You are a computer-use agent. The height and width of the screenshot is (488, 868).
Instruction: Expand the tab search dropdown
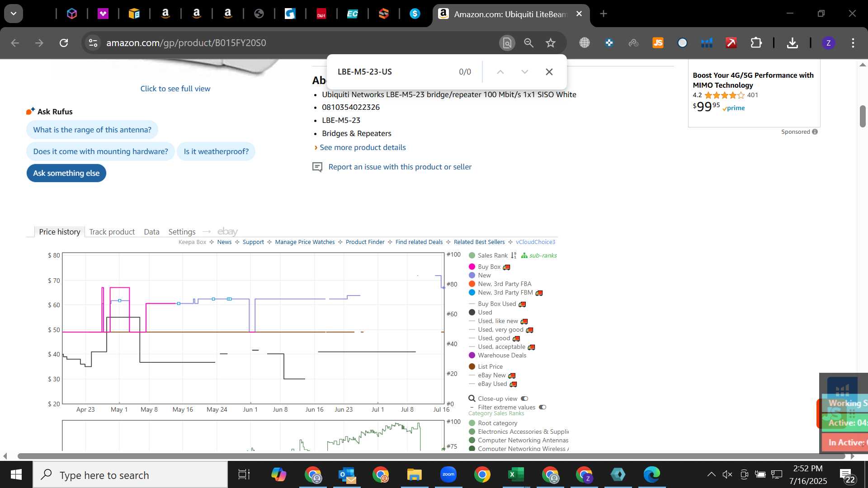point(14,14)
